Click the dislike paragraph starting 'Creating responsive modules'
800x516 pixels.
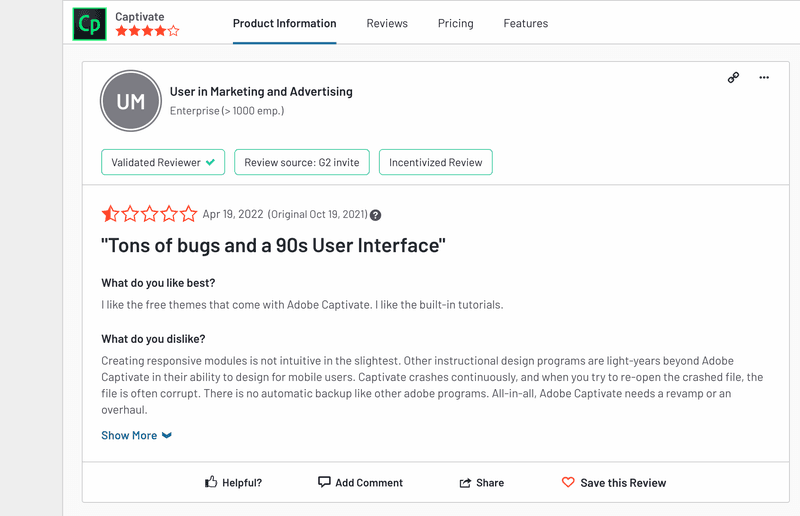(x=432, y=385)
